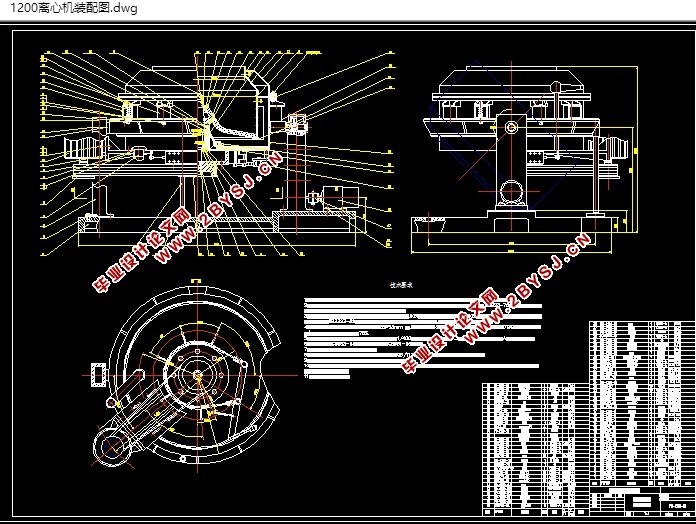Click the file name 1200离心机装配图.dwg
Viewport: 696px width, 524px height.
(x=74, y=8)
